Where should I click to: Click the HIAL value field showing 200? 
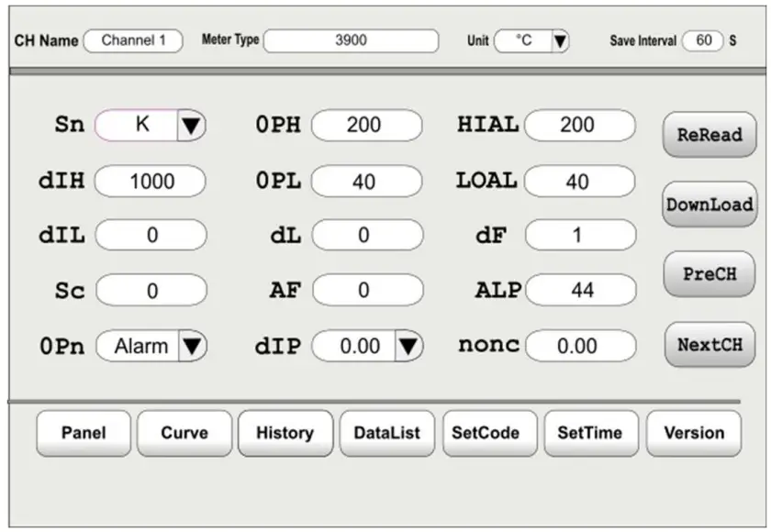(579, 124)
